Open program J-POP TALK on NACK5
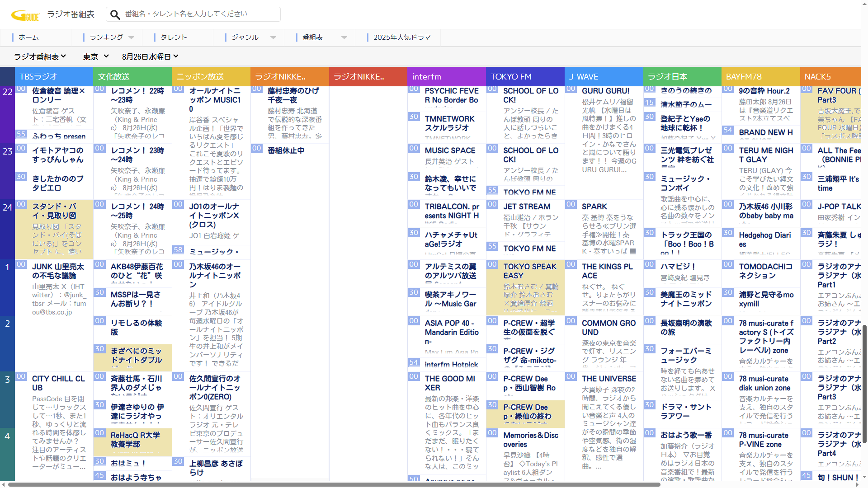The width and height of the screenshot is (868, 488). 840,207
